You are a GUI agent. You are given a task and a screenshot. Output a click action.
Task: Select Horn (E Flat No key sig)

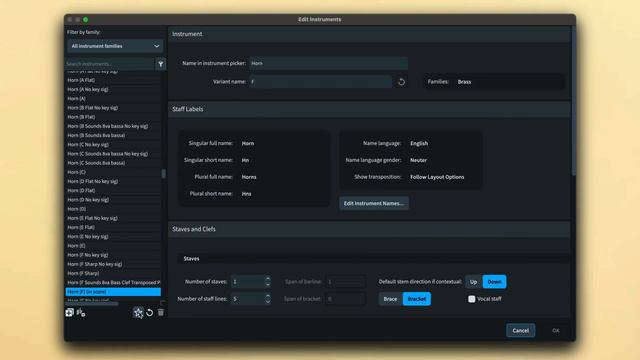tap(113, 218)
